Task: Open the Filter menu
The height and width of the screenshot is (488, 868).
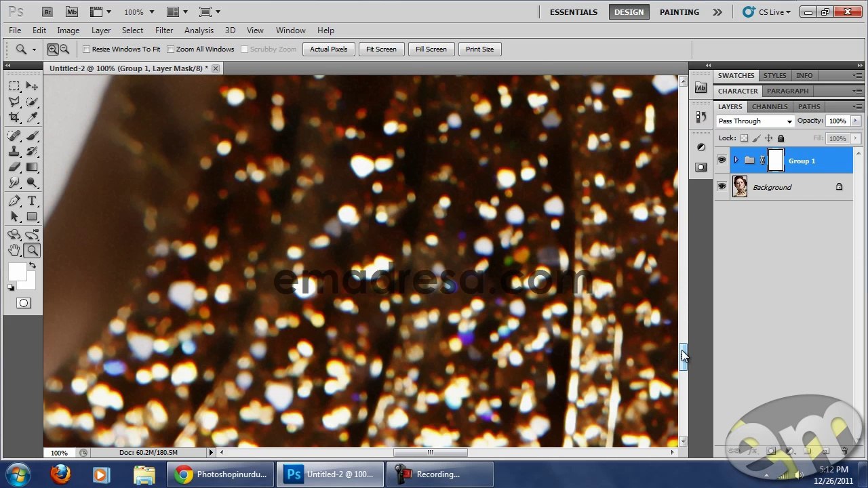Action: point(164,30)
